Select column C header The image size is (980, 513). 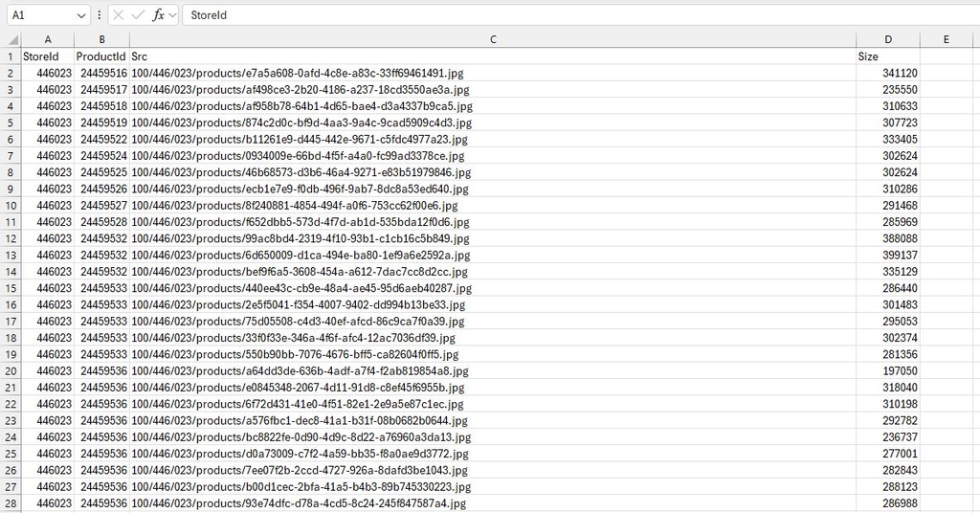[493, 39]
